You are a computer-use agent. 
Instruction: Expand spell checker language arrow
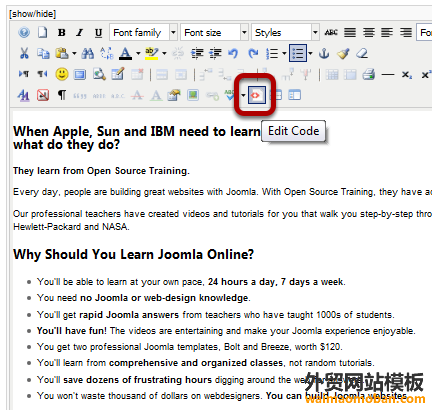[x=243, y=95]
